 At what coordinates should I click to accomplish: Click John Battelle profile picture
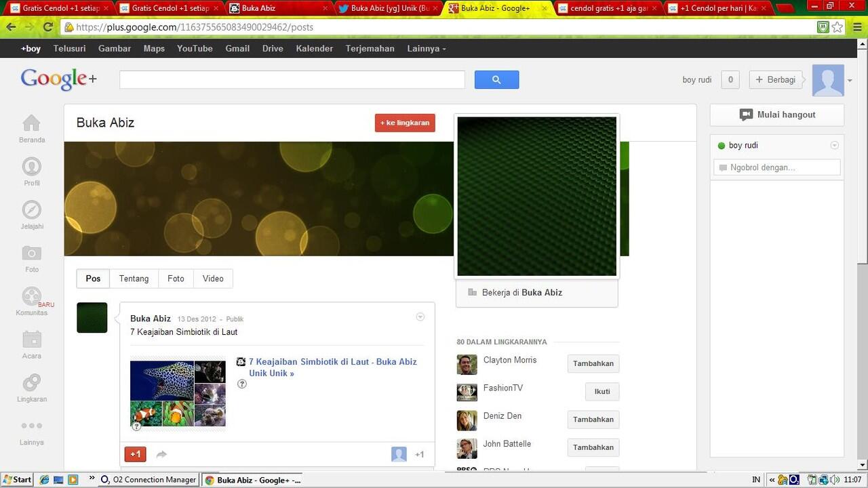tap(467, 448)
